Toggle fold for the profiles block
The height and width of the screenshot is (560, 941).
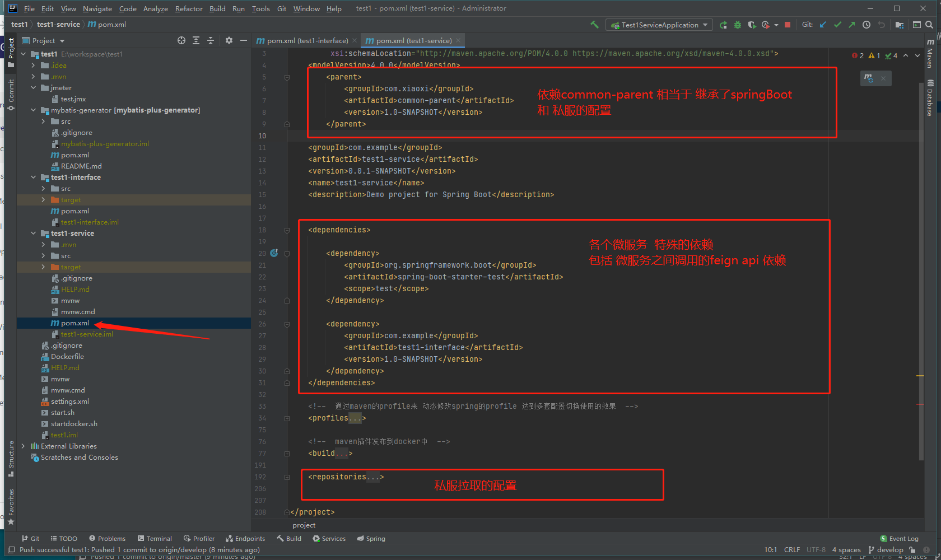(x=287, y=418)
